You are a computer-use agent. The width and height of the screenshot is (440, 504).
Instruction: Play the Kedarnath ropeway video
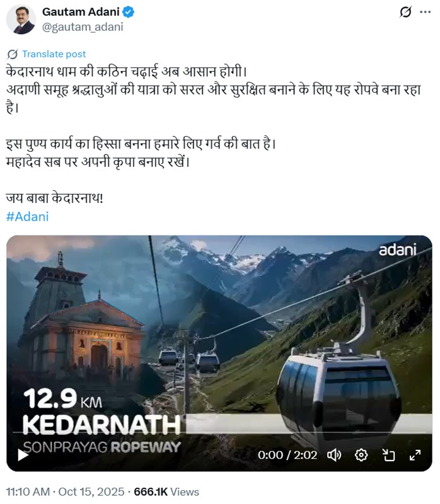coord(23,455)
